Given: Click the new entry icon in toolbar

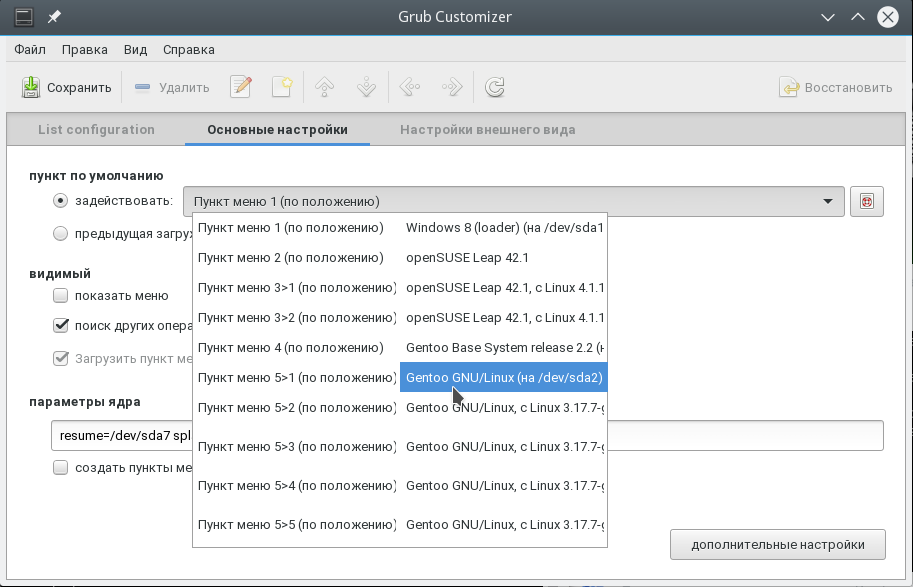Looking at the screenshot, I should tap(283, 87).
